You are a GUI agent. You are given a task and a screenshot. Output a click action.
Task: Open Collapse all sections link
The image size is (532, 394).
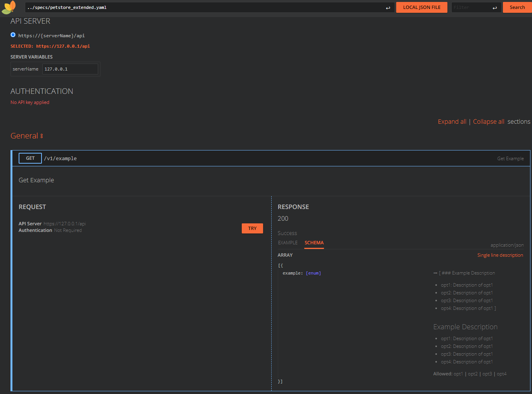coord(489,121)
